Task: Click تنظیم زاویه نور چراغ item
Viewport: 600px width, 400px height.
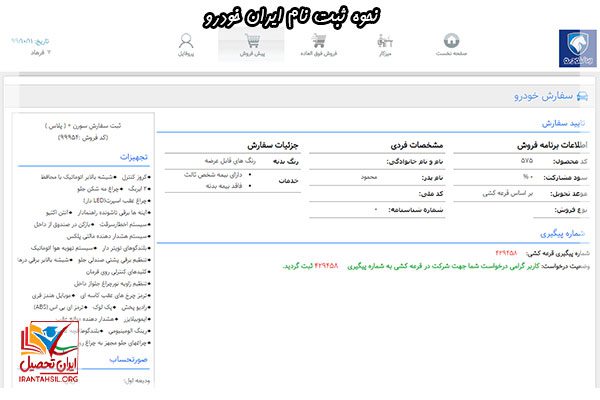Action: (110, 284)
